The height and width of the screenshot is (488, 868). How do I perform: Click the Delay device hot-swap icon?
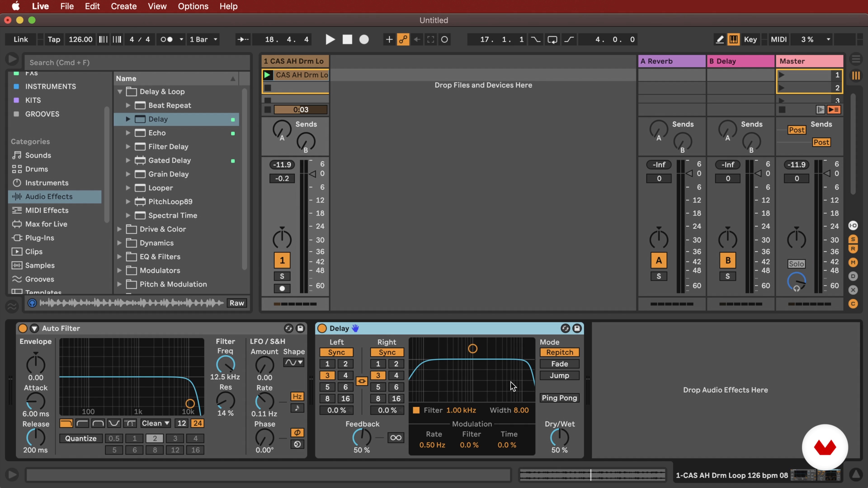[x=565, y=328]
